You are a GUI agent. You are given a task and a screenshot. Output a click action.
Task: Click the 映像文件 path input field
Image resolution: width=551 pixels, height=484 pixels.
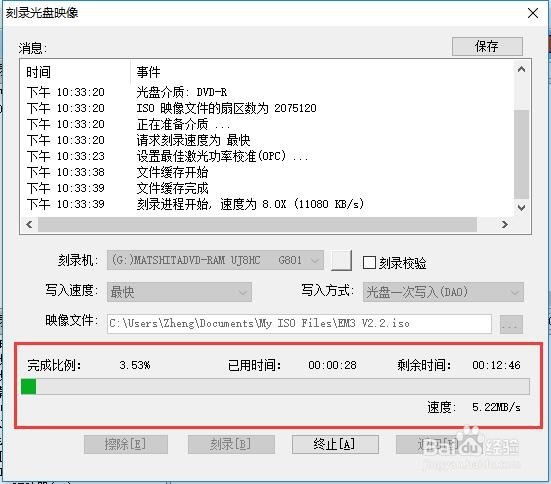click(299, 324)
